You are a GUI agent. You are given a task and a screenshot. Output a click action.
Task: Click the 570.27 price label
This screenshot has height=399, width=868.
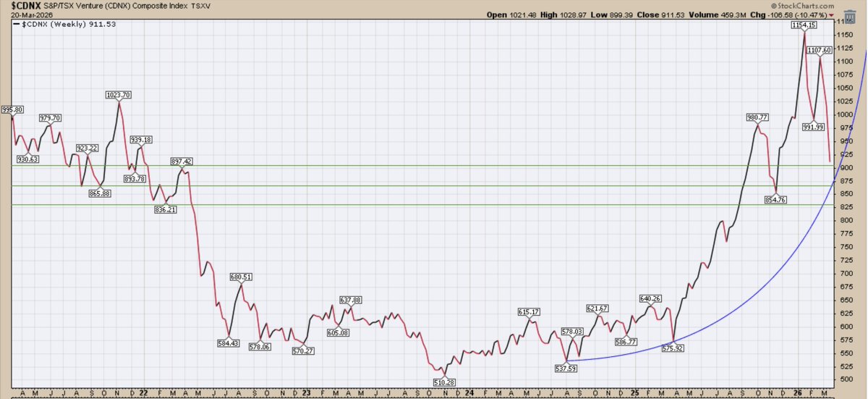coord(303,350)
